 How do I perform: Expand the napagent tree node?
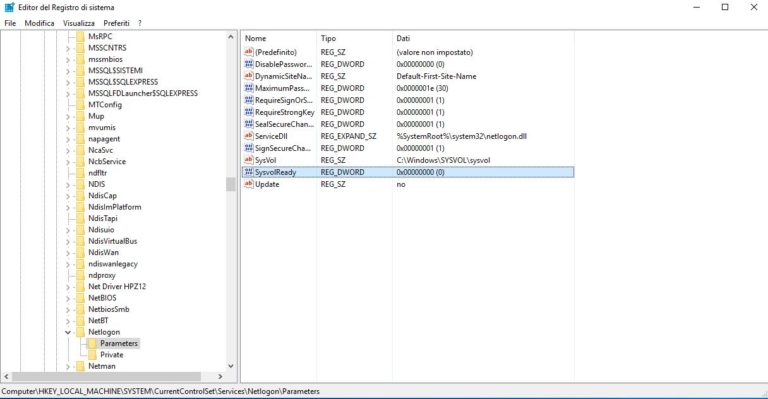(68, 139)
